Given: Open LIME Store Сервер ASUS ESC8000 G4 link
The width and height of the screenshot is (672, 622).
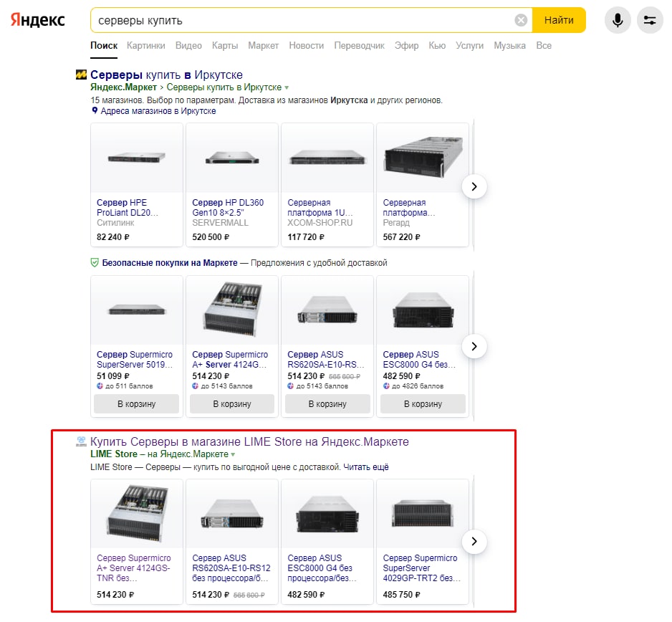Looking at the screenshot, I should tap(322, 568).
